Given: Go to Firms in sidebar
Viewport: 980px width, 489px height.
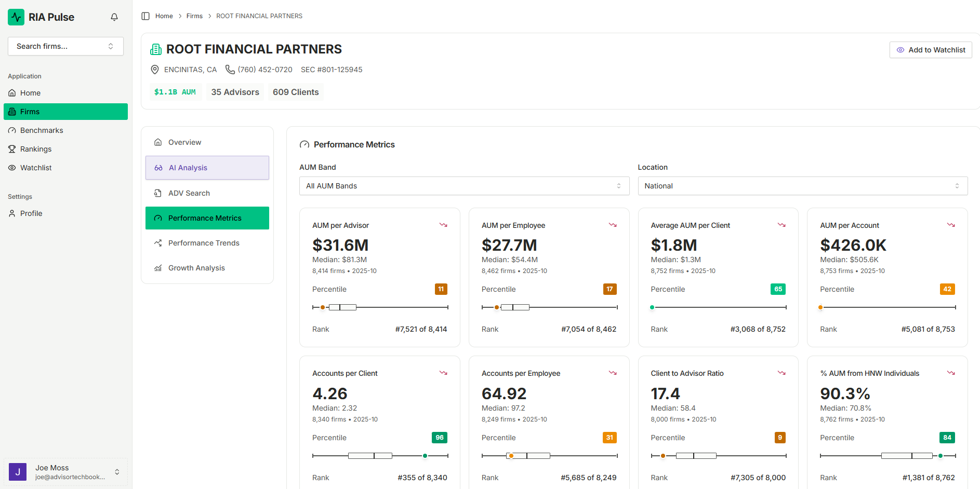Looking at the screenshot, I should click(x=65, y=112).
